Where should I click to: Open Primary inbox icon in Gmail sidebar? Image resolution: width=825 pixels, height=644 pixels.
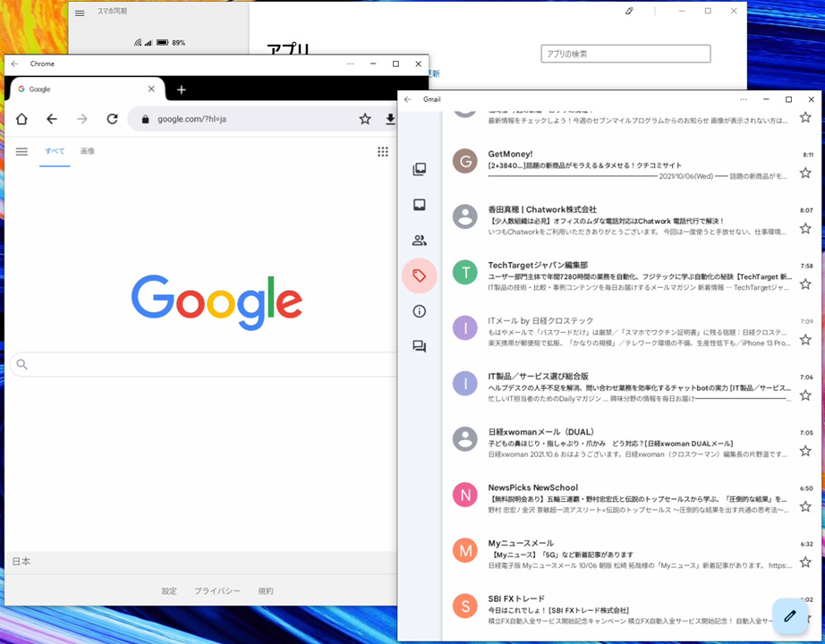420,205
